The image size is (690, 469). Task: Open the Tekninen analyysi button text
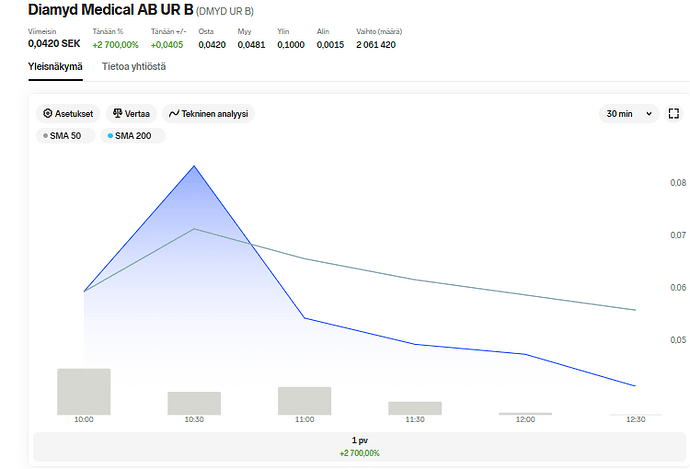tap(213, 114)
